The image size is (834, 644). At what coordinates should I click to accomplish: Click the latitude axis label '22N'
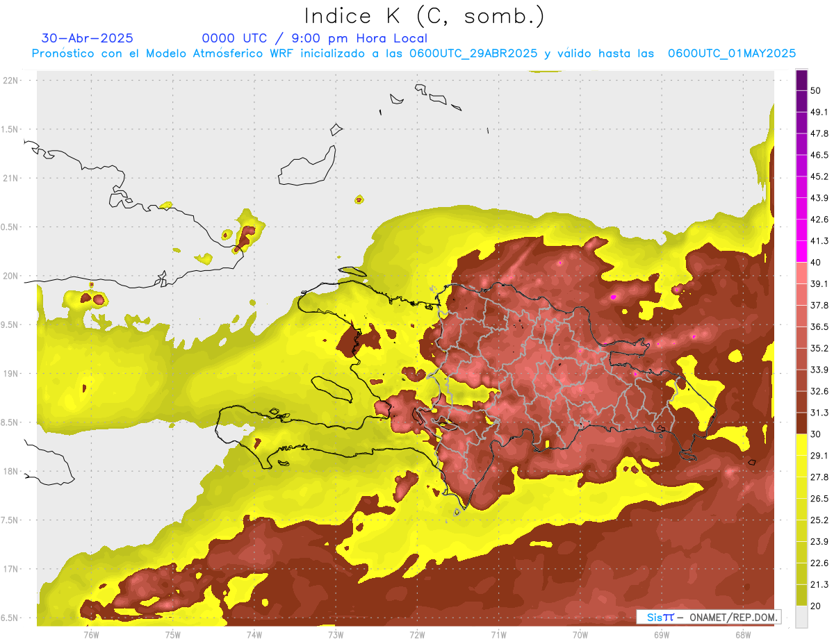12,81
